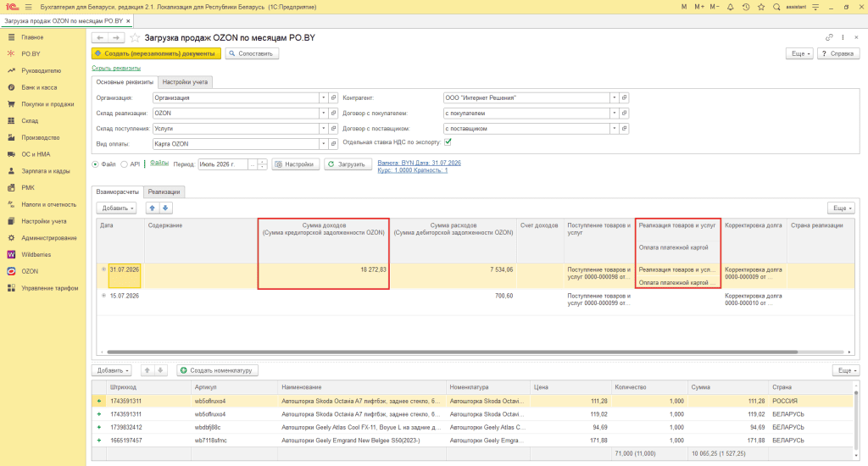
Task: Click the Сопоставить button
Action: (252, 53)
